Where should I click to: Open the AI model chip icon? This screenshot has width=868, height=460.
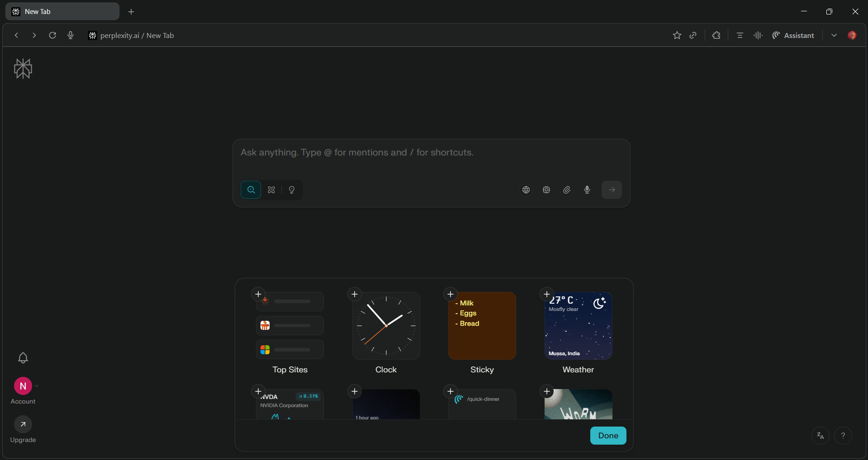(x=546, y=190)
